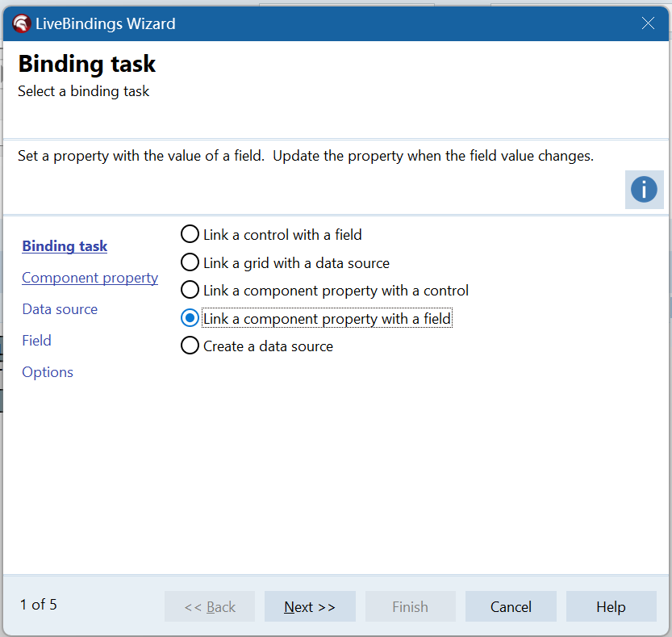This screenshot has height=637, width=672.
Task: Pick "Link a component property with a control"
Action: (190, 291)
